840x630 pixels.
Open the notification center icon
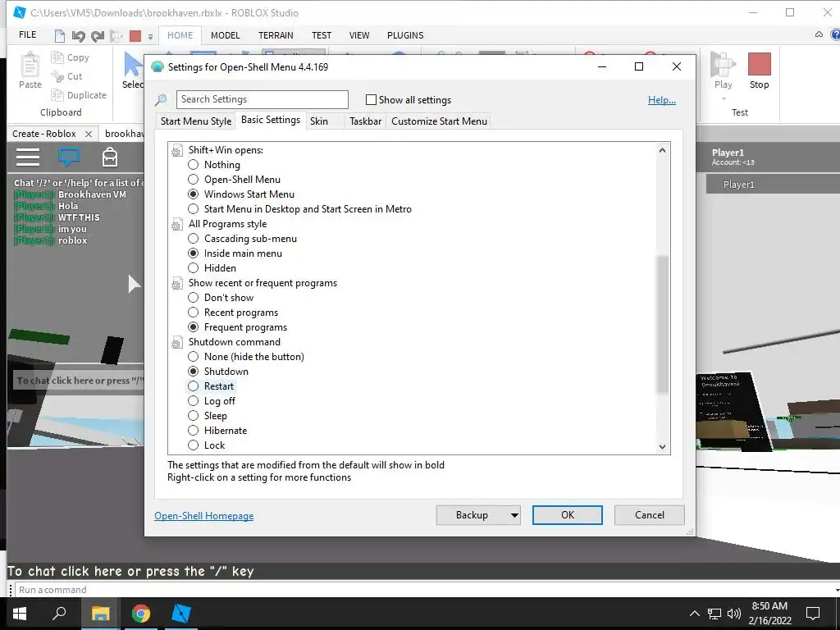(x=813, y=614)
